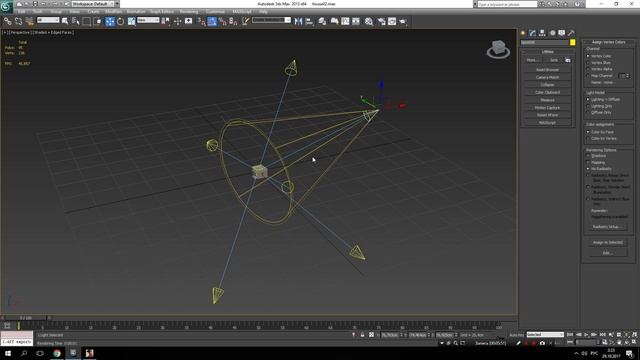The width and height of the screenshot is (640, 360).
Task: Activate the Select and Move tool
Action: coord(110,21)
